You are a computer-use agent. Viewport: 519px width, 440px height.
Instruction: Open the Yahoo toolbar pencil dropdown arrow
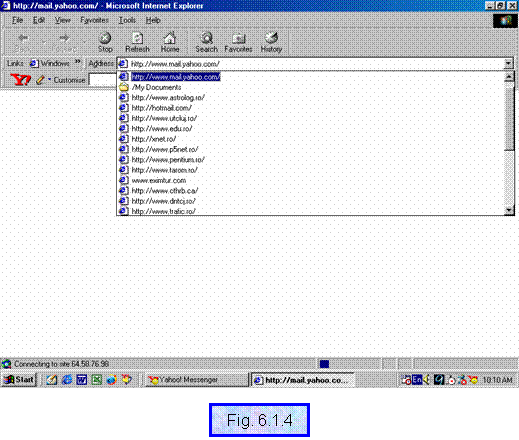49,80
